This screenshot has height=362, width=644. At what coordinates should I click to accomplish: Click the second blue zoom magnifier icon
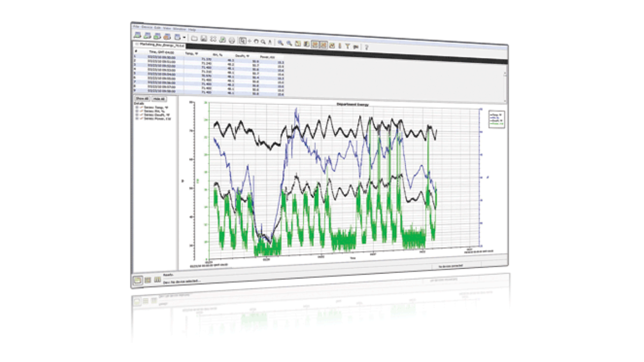tap(289, 43)
